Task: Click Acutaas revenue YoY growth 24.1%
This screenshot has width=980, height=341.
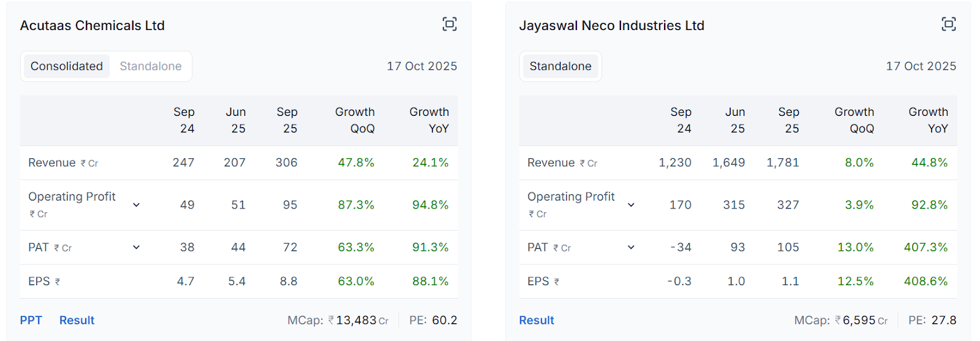Action: (431, 163)
